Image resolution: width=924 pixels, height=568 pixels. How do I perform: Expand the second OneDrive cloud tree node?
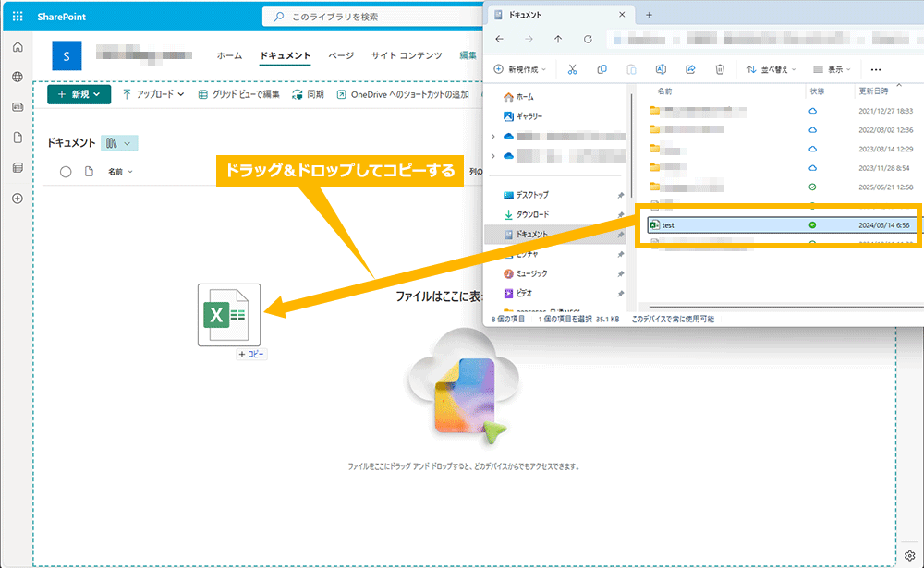point(493,156)
